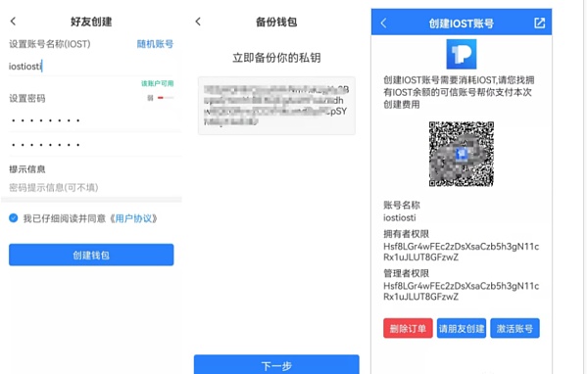The width and height of the screenshot is (588, 374).
Task: Tap the 该账户可用 availability message
Action: pyautogui.click(x=157, y=83)
